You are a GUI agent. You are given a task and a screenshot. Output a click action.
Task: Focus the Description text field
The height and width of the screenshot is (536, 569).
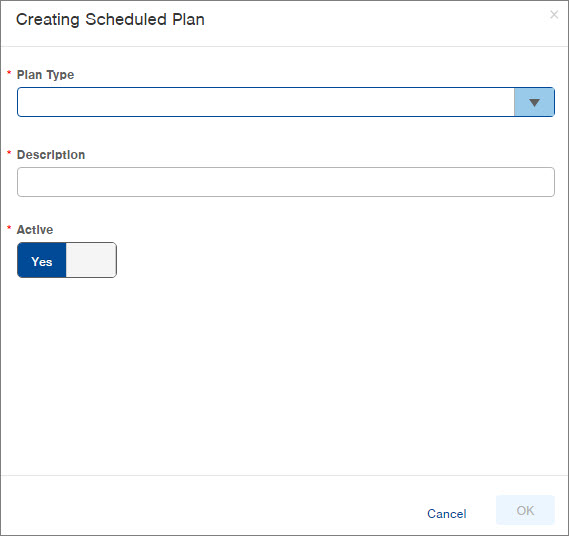tap(286, 182)
